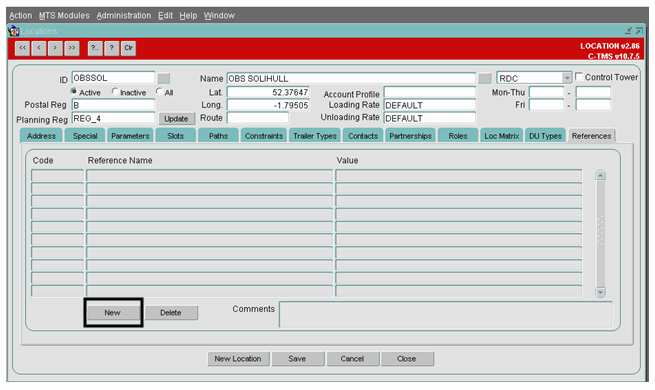655x390 pixels.
Task: Switch to the Parameters tab
Action: 130,136
